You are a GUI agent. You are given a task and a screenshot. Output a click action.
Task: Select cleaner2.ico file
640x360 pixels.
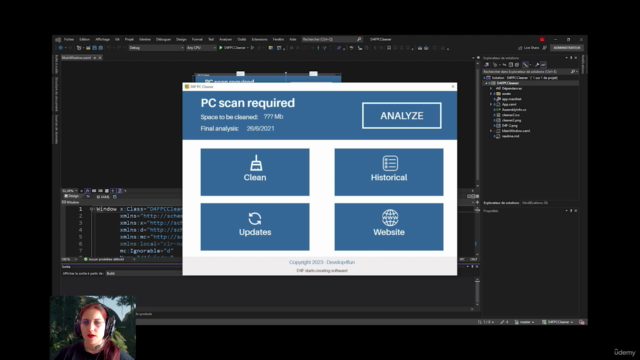click(x=510, y=115)
